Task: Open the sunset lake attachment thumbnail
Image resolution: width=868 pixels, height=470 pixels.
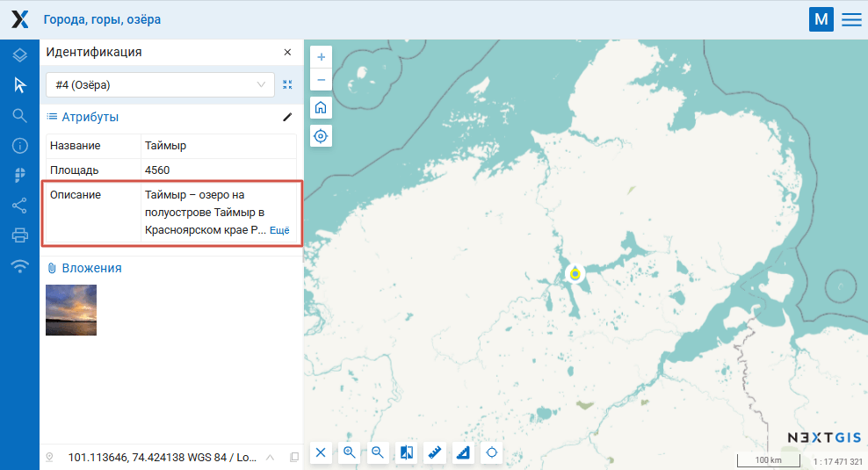Action: tap(71, 310)
